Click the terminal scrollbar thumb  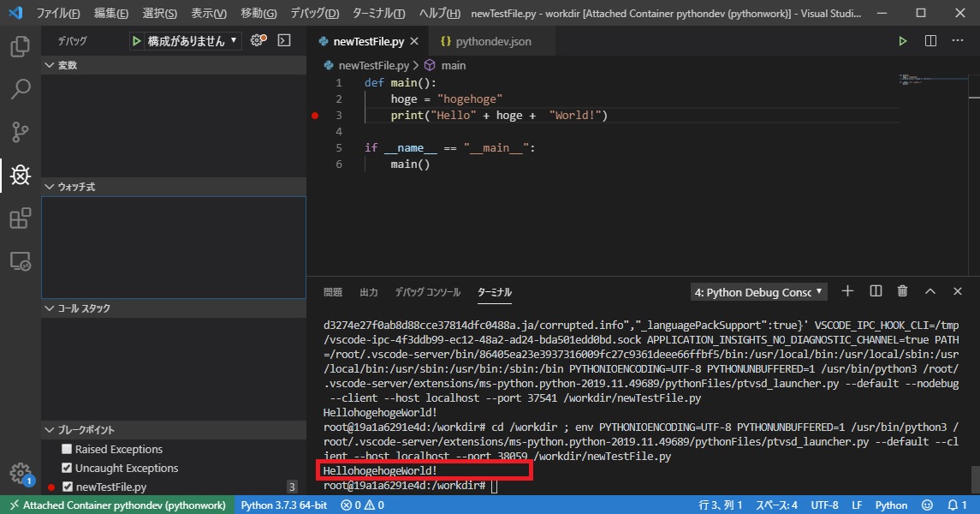[975, 480]
